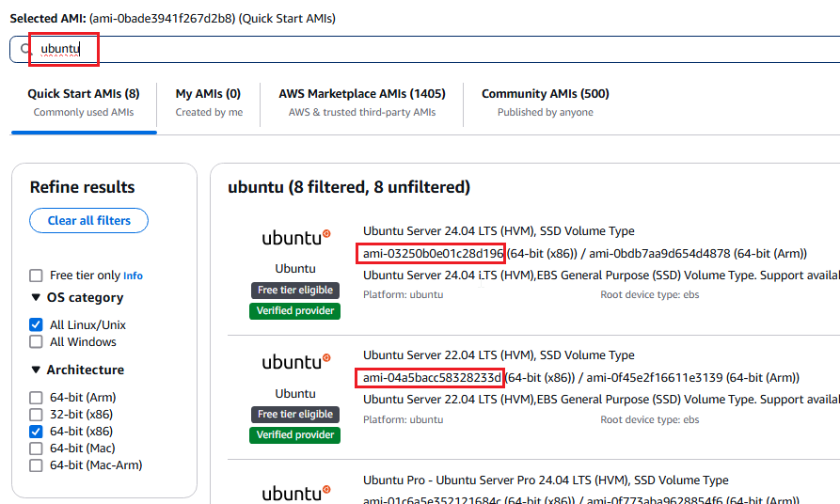This screenshot has width=840, height=504.
Task: Collapse the OS category section
Action: pyautogui.click(x=36, y=297)
